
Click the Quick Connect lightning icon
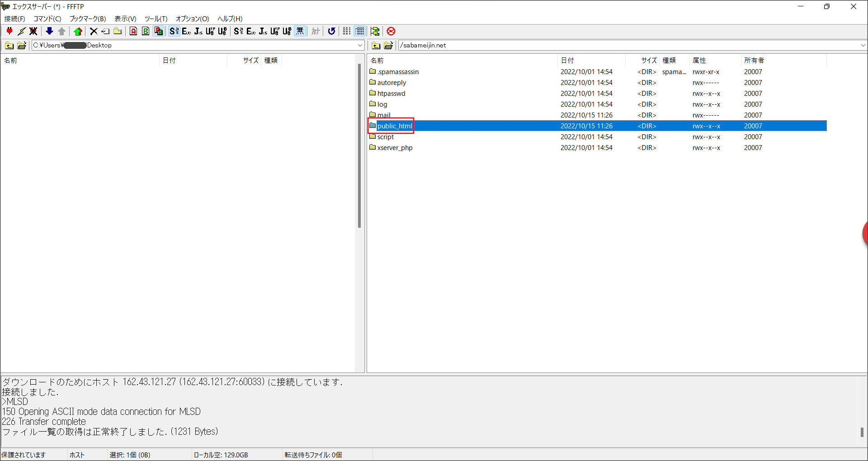click(21, 31)
